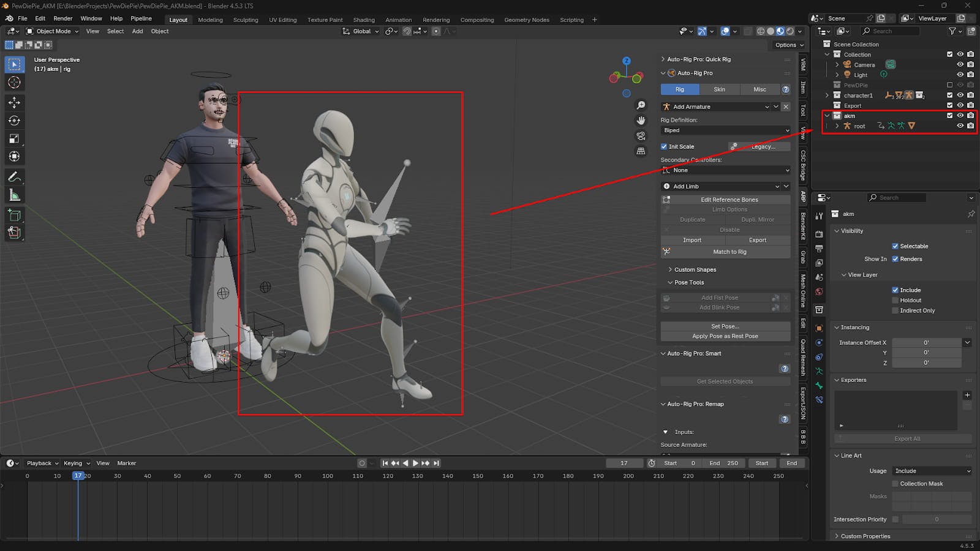Click the zoom magnifier viewport icon
The image size is (980, 551).
tap(641, 105)
